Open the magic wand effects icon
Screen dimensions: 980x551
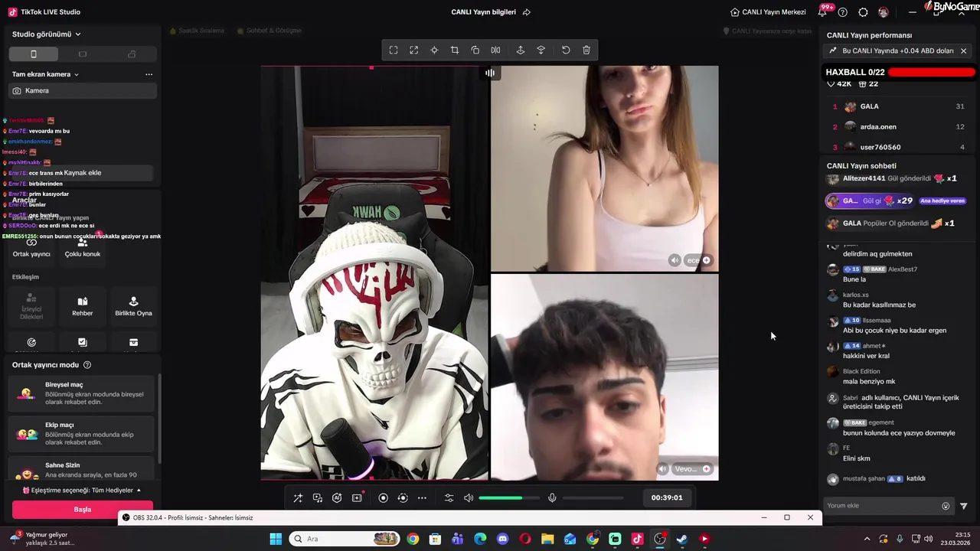click(x=298, y=498)
